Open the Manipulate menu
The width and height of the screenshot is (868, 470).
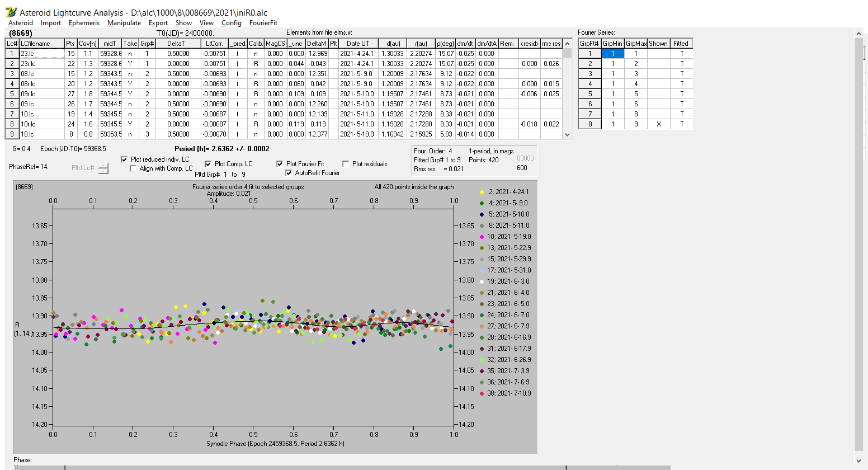point(124,23)
